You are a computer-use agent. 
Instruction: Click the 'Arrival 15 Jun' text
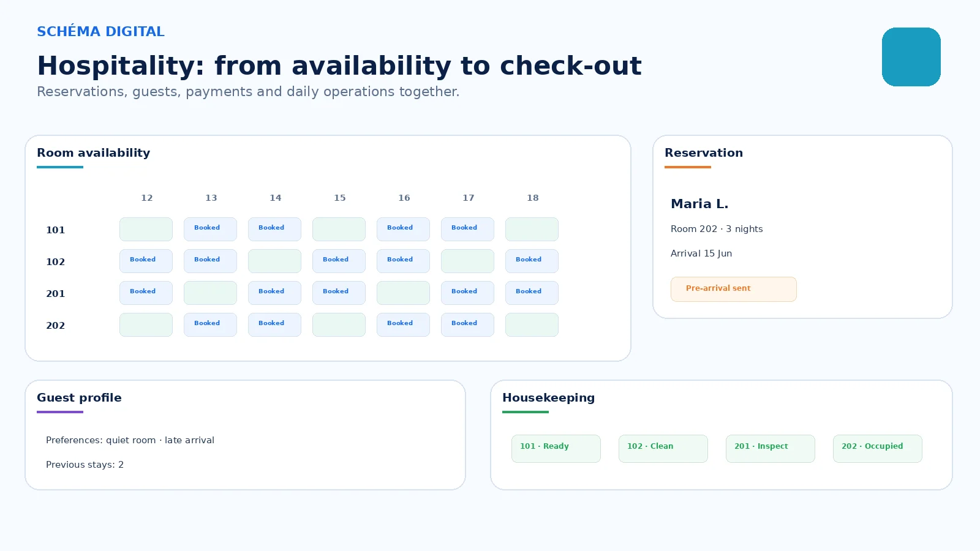click(701, 253)
